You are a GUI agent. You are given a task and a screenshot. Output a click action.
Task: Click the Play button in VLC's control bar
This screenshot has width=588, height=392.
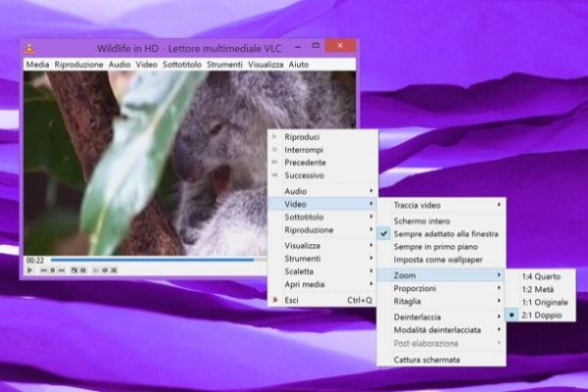coord(29,270)
